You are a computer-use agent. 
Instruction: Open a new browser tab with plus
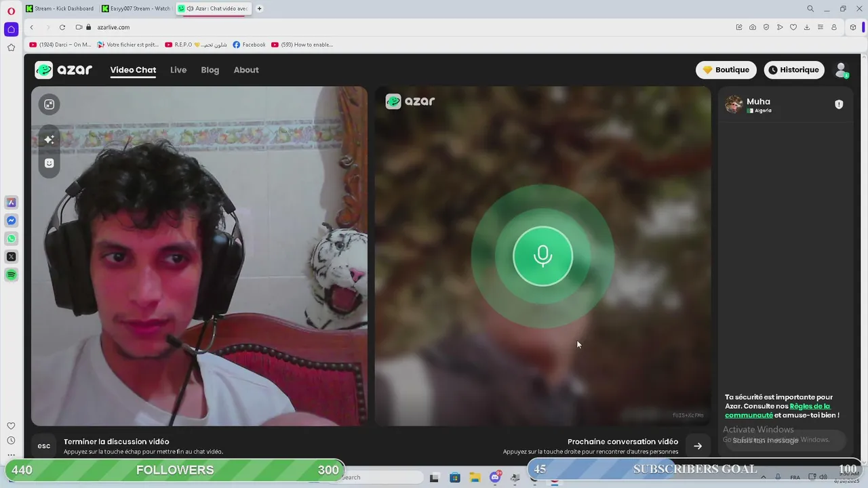(259, 9)
